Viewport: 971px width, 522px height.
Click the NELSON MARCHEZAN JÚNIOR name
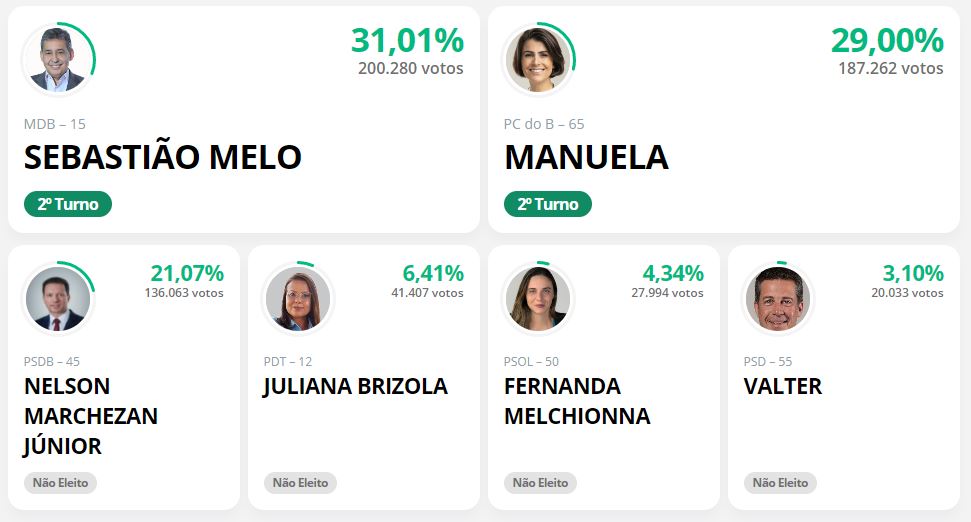(91, 416)
